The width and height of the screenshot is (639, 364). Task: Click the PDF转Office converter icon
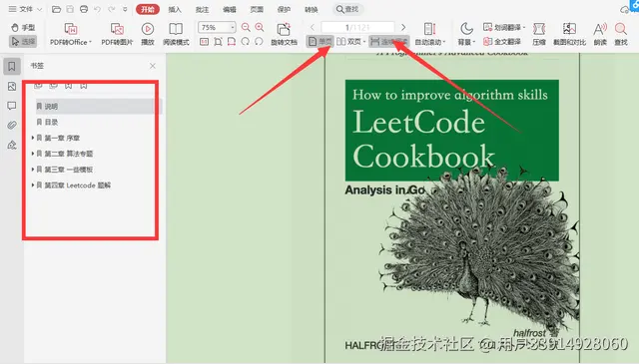point(71,29)
